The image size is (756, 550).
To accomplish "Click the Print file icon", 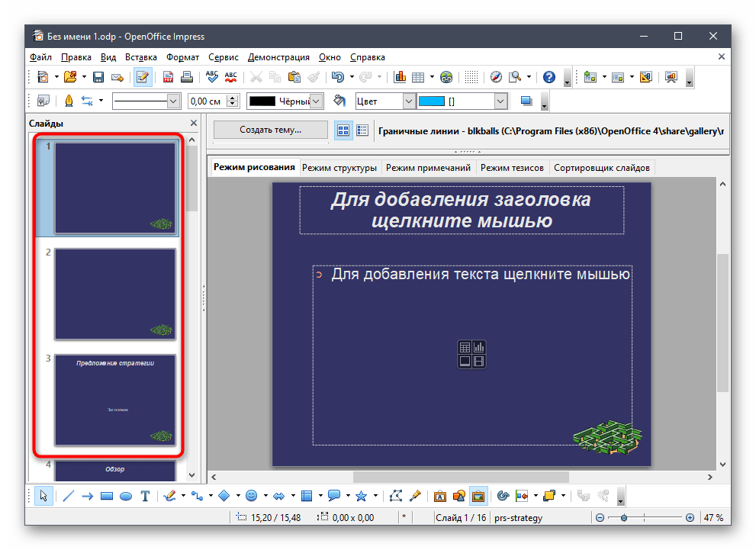I will 187,77.
